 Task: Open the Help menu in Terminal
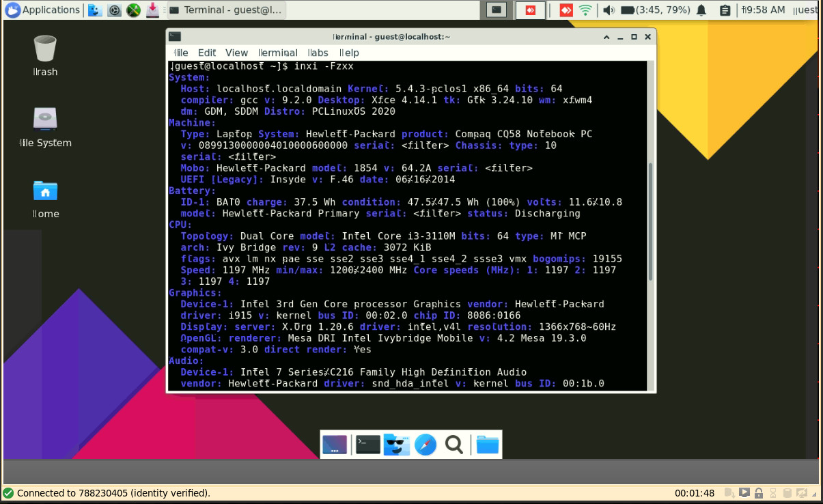[x=349, y=53]
